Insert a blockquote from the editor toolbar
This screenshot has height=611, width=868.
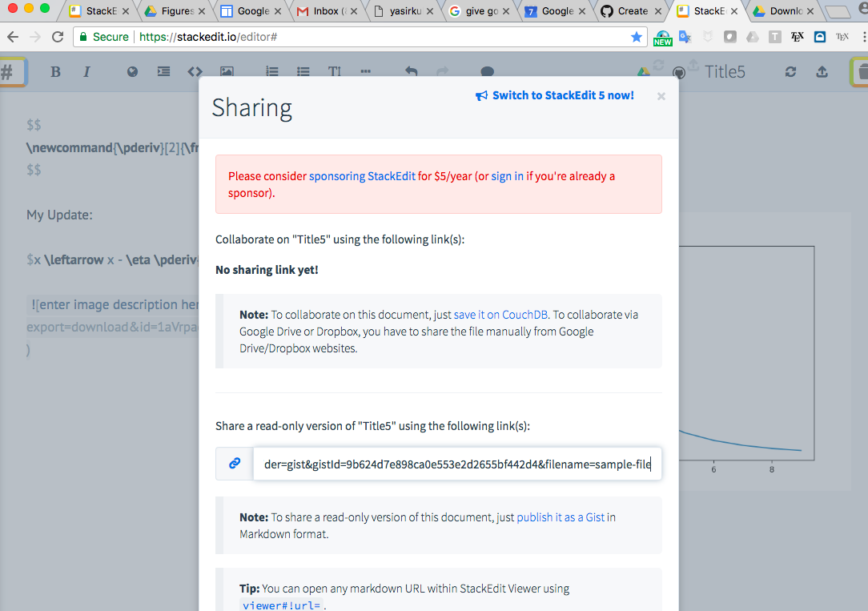pyautogui.click(x=163, y=71)
